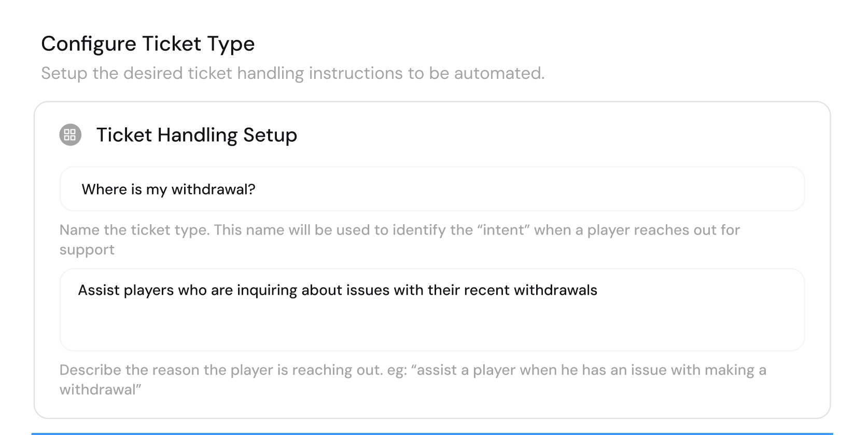
Task: Click the grid icon beside Ticket Handling Setup
Action: click(71, 135)
